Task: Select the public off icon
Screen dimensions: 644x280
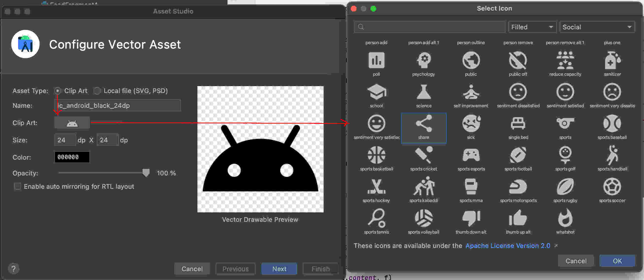Action: point(518,60)
